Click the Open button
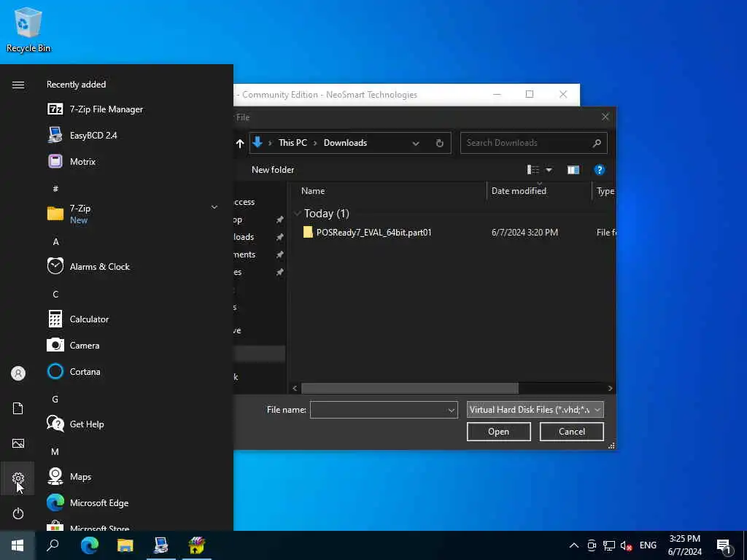Viewport: 747px width, 560px height. coord(498,432)
